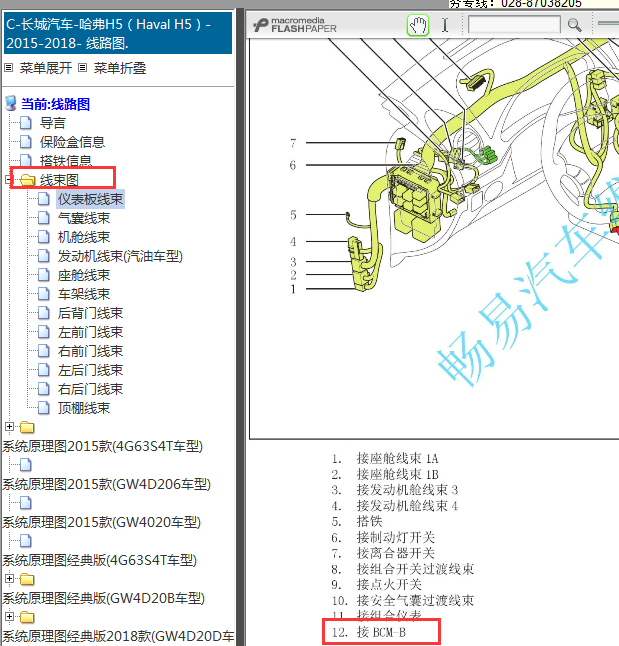This screenshot has height=646, width=619.
Task: Open the 车架线束 page
Action: click(x=84, y=294)
